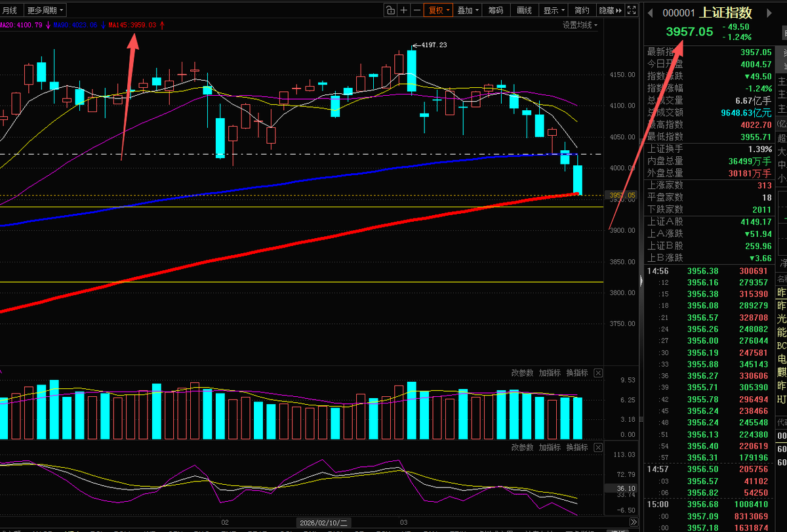Image resolution: width=787 pixels, height=532 pixels.
Task: Go to previous stock arrow
Action: pos(651,13)
